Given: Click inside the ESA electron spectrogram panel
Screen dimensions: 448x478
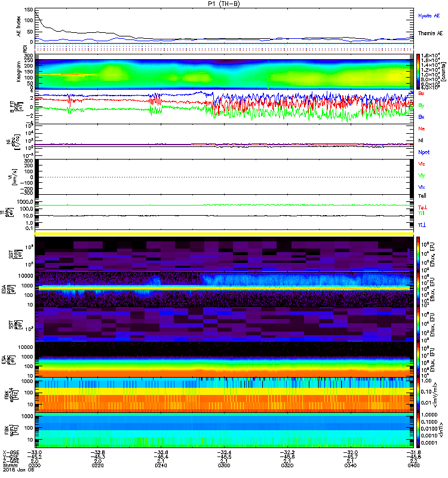Looking at the screenshot, I should (x=224, y=360).
